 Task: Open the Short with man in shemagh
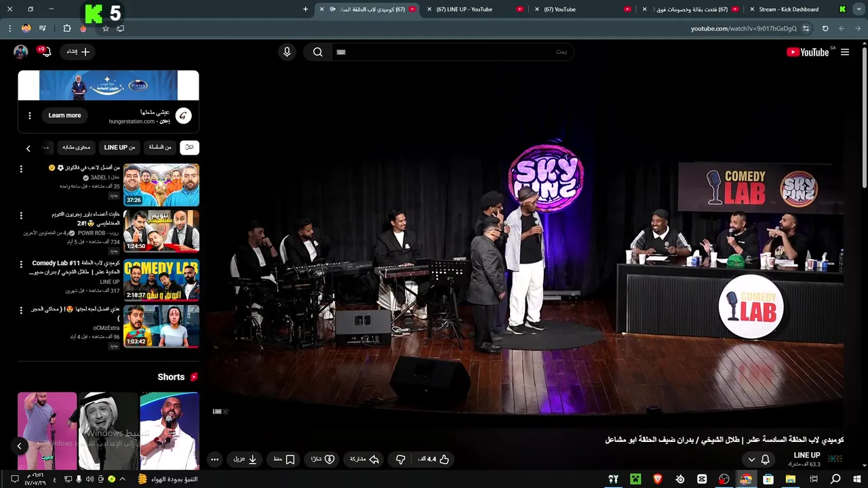pos(108,431)
